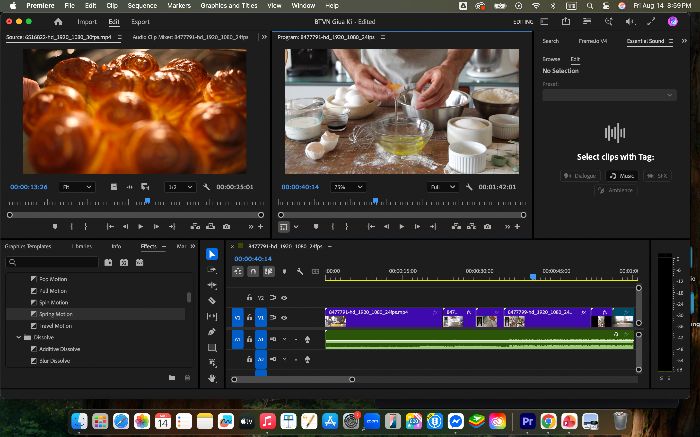Screen dimensions: 700x437
Task: Toggle V1 source patching button
Action: (238, 318)
